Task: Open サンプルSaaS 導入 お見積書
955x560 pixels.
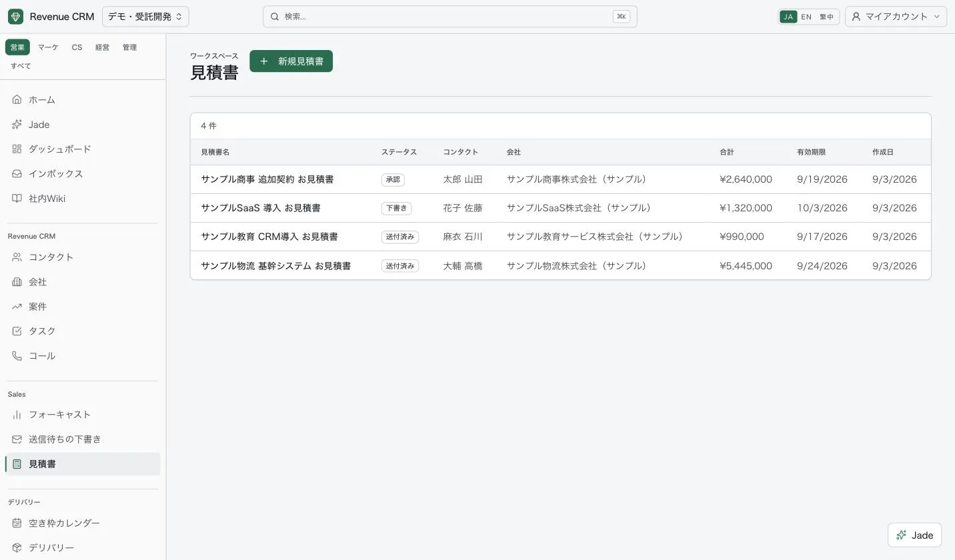Action: [x=261, y=208]
